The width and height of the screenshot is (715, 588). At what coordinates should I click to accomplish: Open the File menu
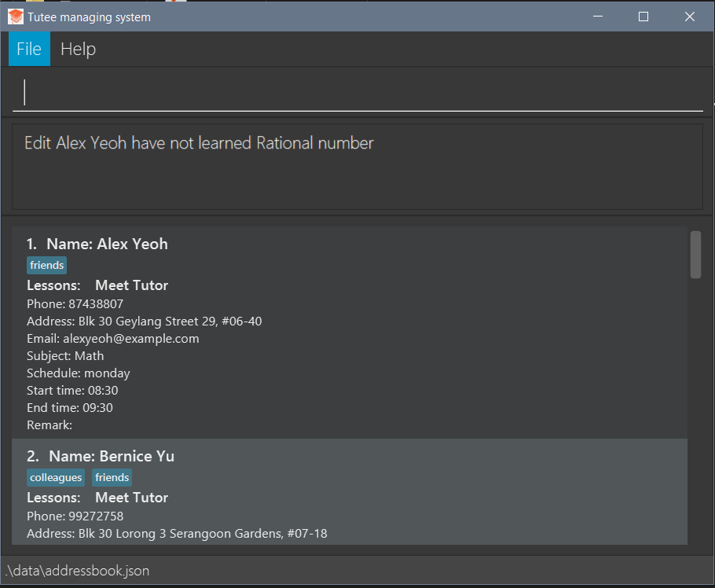click(x=29, y=49)
